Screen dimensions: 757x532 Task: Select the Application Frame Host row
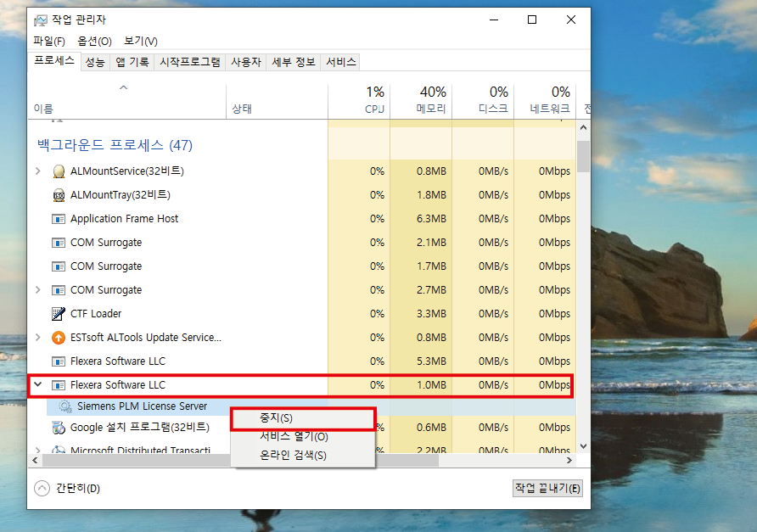click(x=302, y=219)
